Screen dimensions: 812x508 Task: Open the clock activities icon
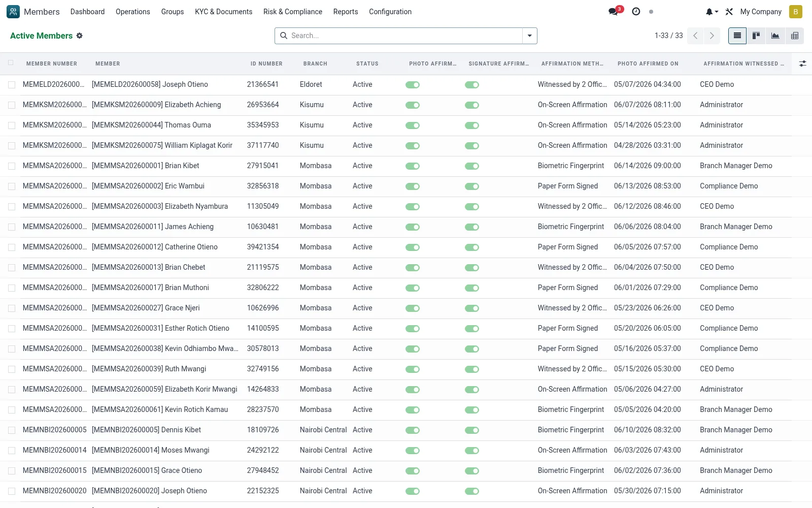[x=636, y=11]
